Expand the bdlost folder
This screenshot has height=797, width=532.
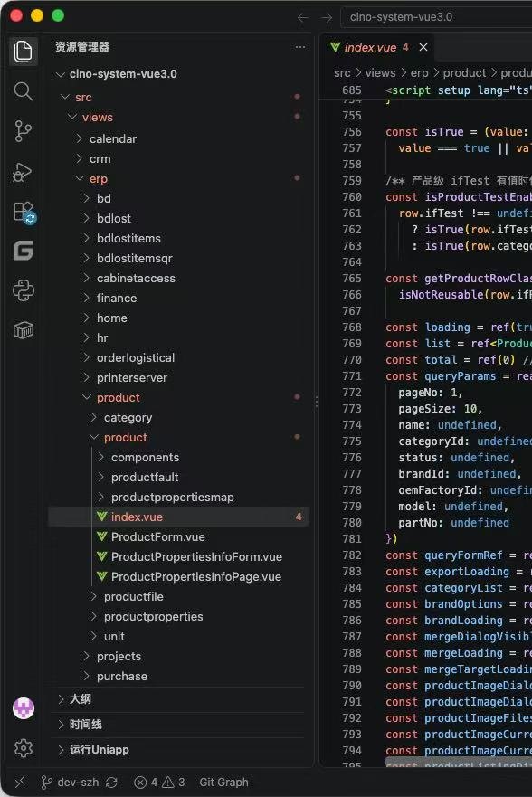point(179,218)
